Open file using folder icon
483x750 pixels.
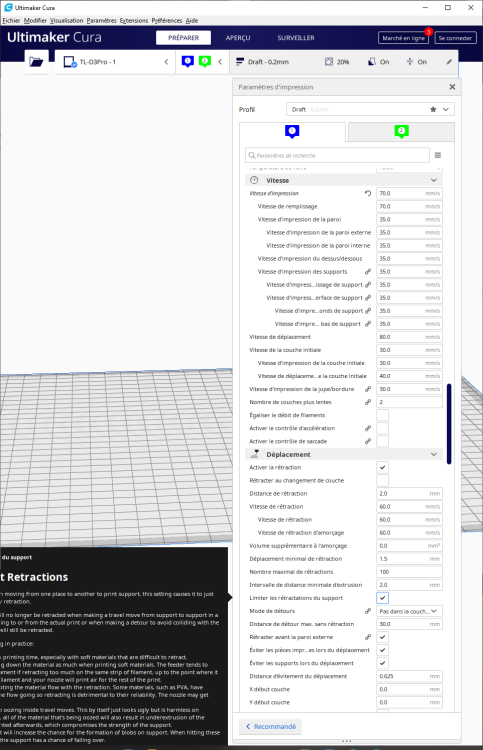pos(36,62)
